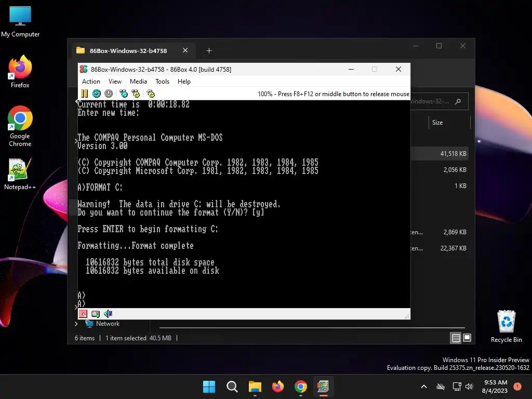This screenshot has height=399, width=532.
Task: Click the cloud sync tray icon
Action: tap(441, 387)
